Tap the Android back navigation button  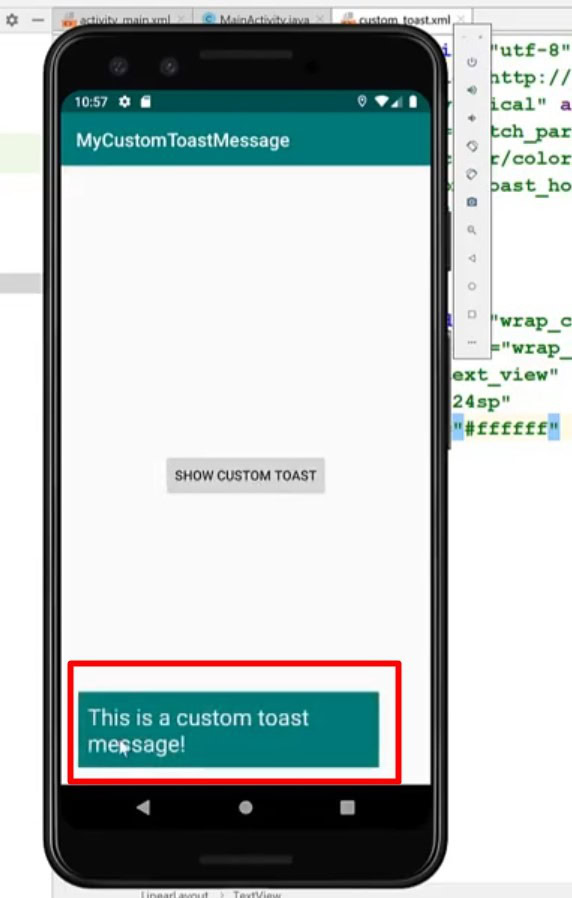pyautogui.click(x=143, y=808)
